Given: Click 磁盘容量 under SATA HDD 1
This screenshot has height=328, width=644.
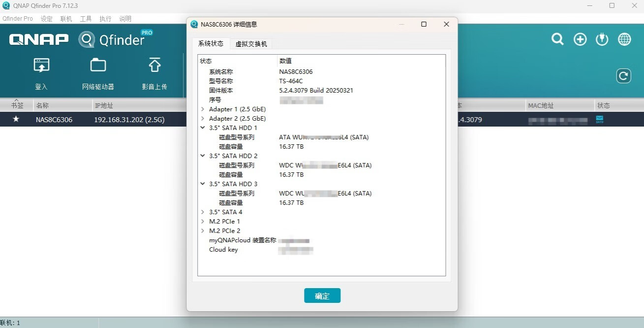Looking at the screenshot, I should (231, 147).
